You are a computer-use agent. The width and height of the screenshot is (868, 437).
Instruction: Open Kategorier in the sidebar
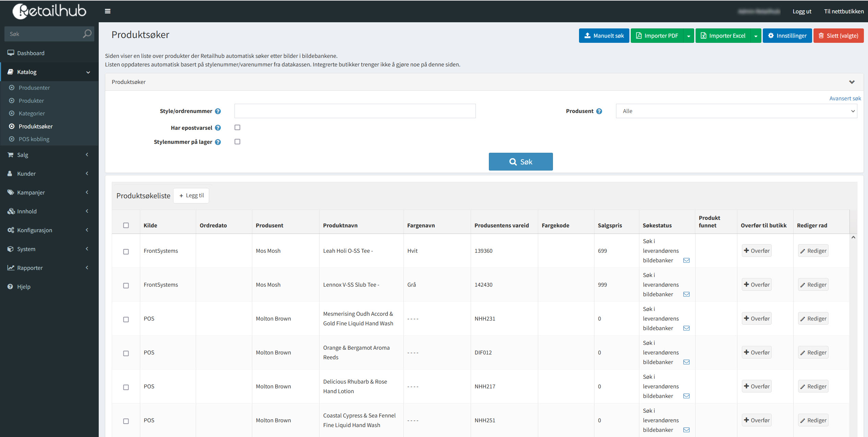[x=32, y=113]
